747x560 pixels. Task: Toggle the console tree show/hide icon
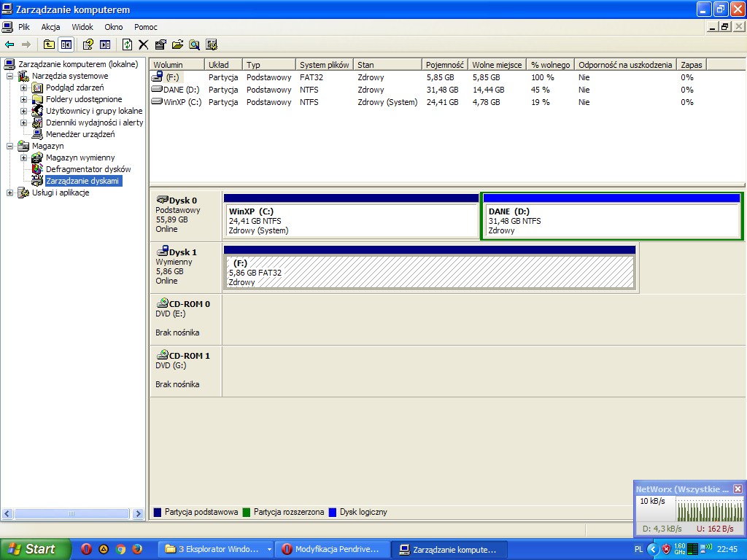coord(66,44)
